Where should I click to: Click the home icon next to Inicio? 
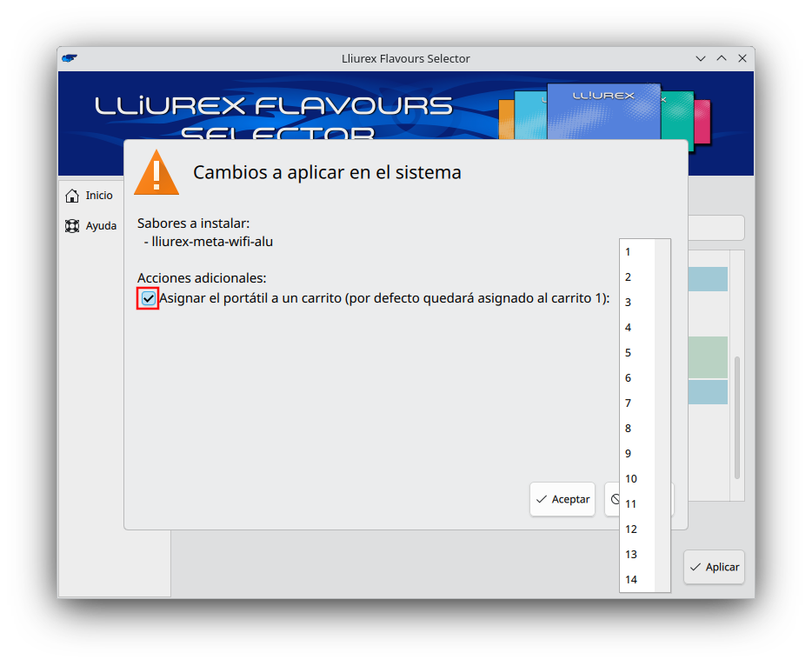(x=72, y=196)
